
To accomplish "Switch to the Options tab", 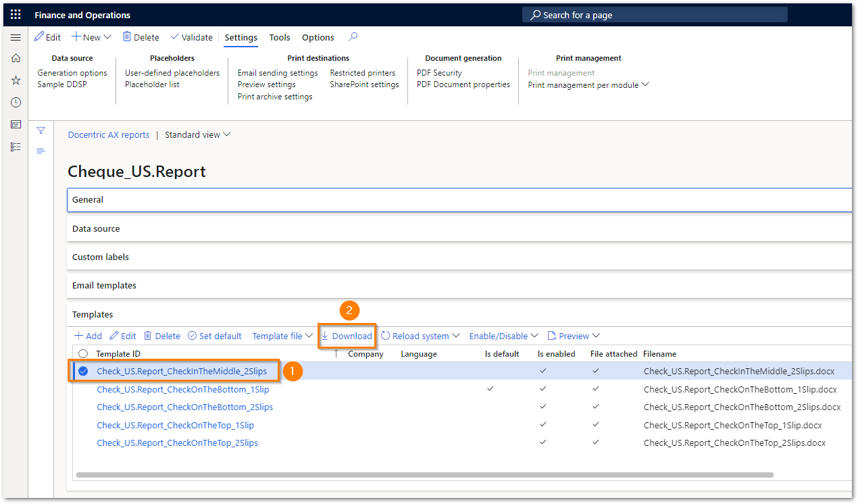I will pos(318,38).
